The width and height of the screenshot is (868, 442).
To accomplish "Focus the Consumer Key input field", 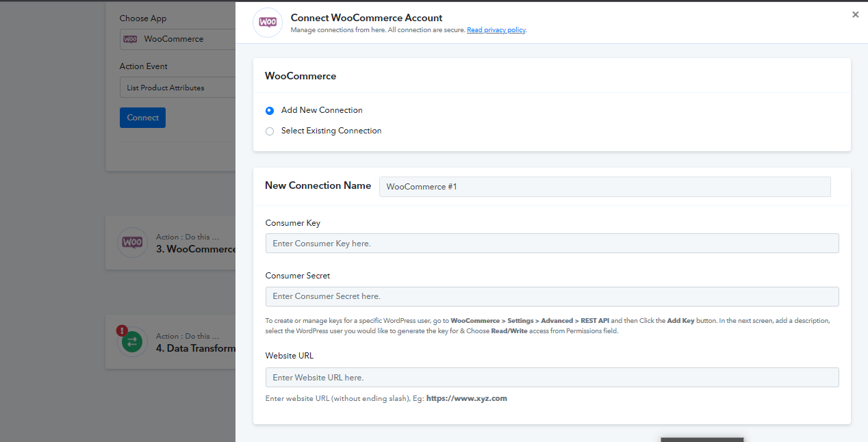I will 552,244.
